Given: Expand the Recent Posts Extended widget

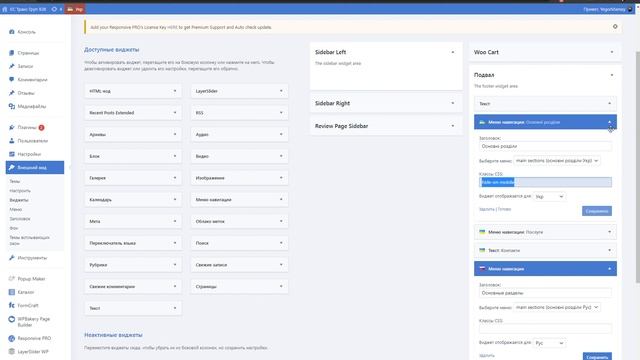Looking at the screenshot, I should tap(175, 113).
